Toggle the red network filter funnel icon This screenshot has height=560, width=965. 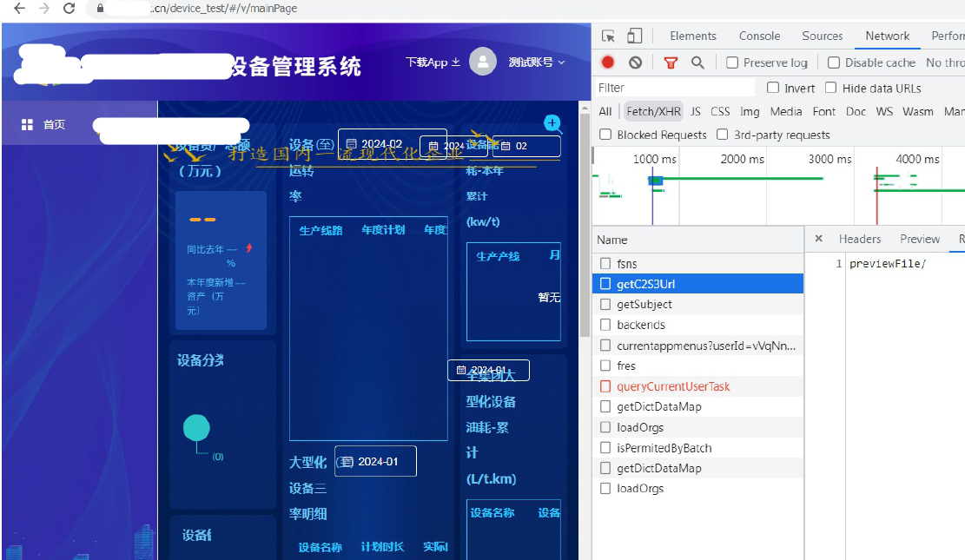[671, 63]
